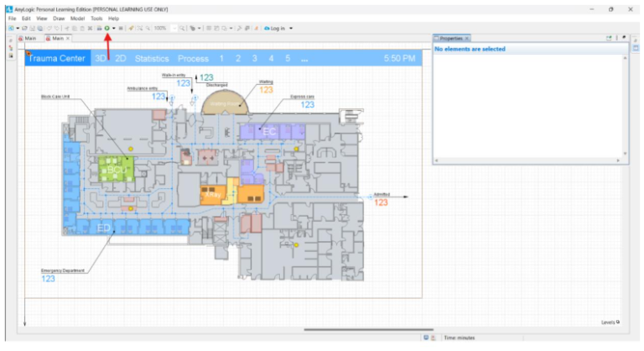Click the top icon in left sidebar

(11, 41)
